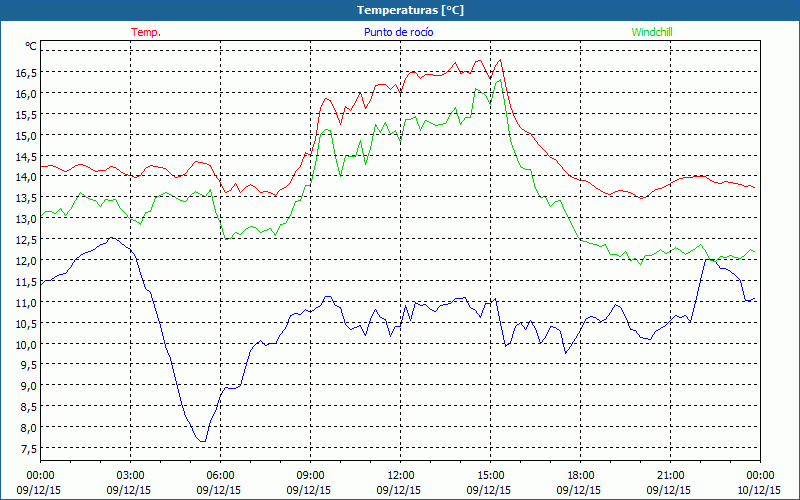Click the 15,0 y-axis value
This screenshot has width=800, height=500.
click(26, 136)
